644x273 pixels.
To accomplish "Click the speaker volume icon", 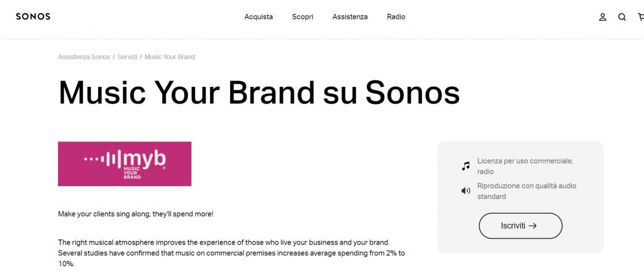I will tap(465, 191).
